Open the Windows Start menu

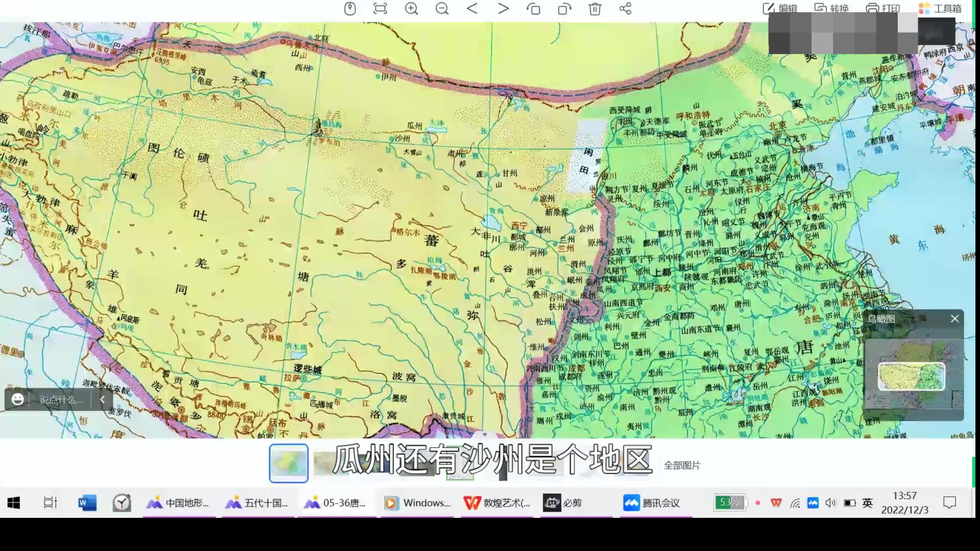pos(14,503)
